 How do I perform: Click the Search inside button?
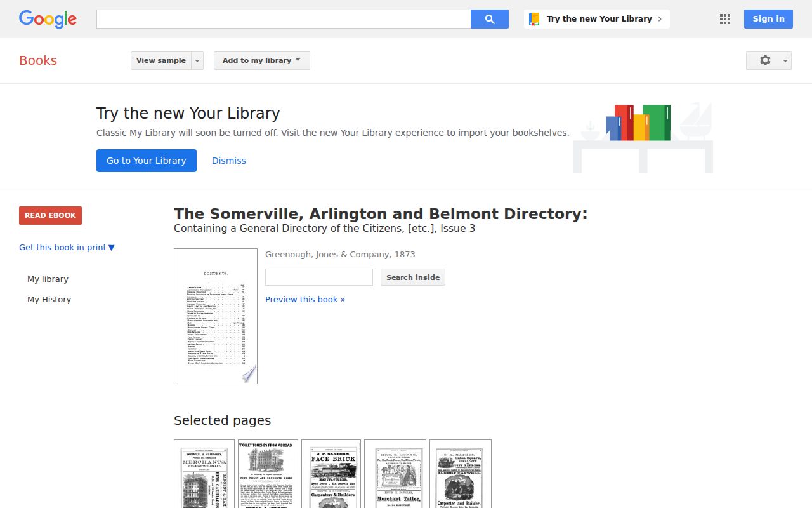click(413, 277)
